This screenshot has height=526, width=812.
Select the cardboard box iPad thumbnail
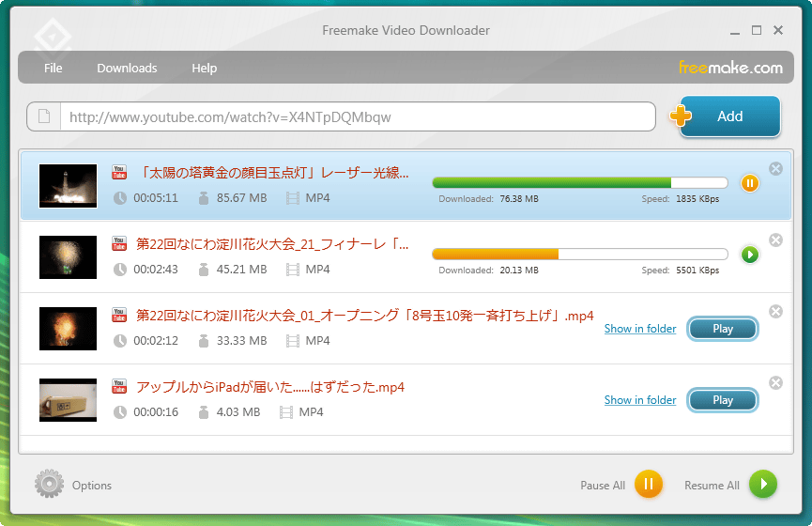pos(68,400)
